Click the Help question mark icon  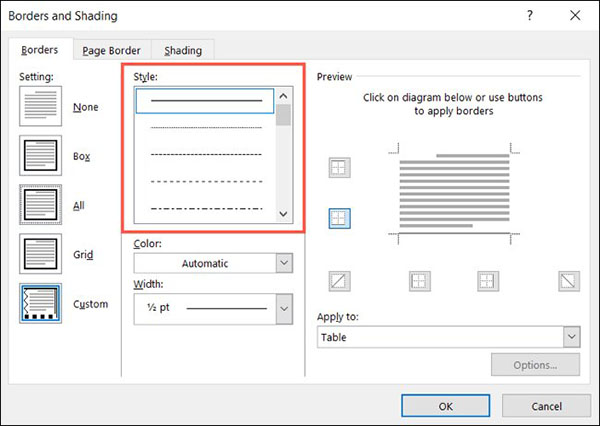click(527, 16)
